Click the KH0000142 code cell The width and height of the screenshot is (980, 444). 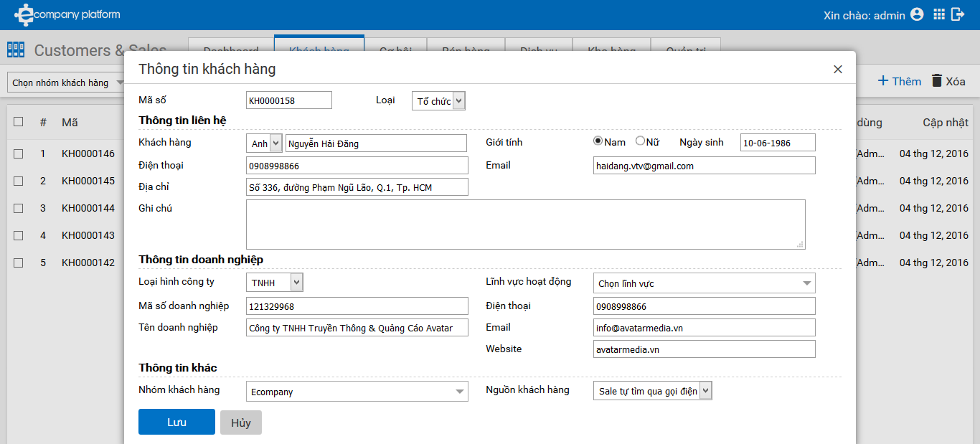pos(88,263)
